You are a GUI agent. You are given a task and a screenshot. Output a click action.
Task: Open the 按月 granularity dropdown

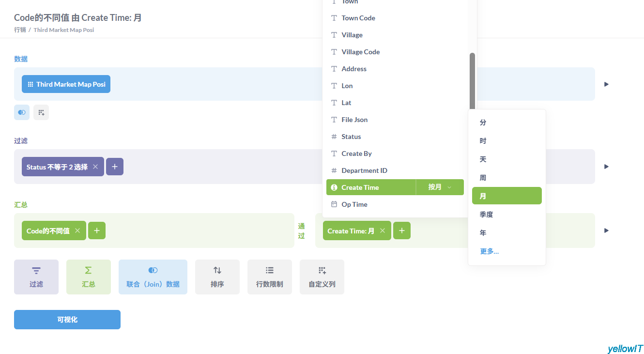(440, 187)
